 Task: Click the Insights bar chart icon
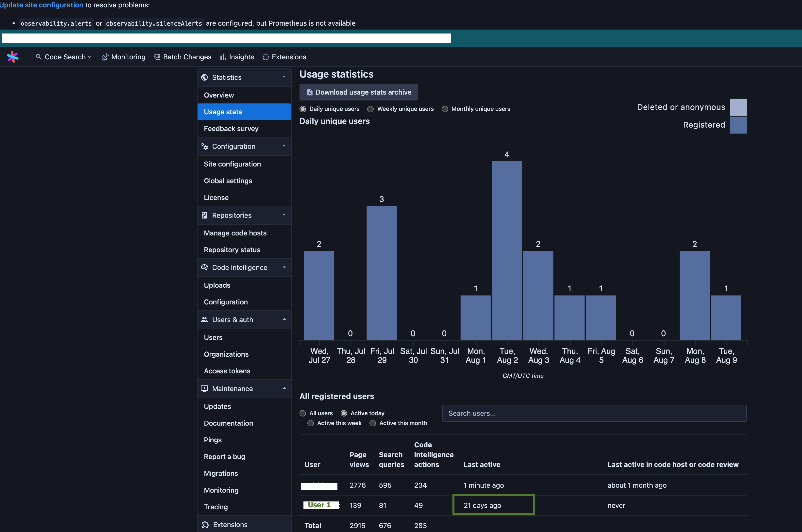pyautogui.click(x=223, y=57)
